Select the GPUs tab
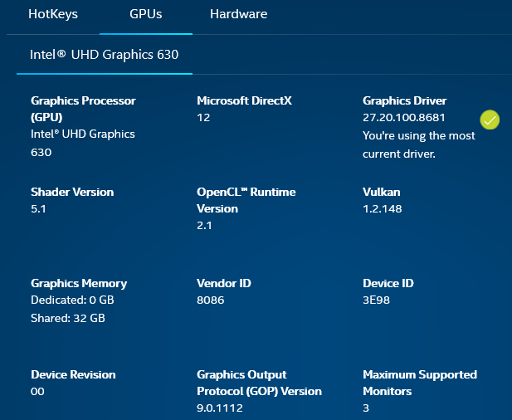This screenshot has width=512, height=420. [145, 14]
